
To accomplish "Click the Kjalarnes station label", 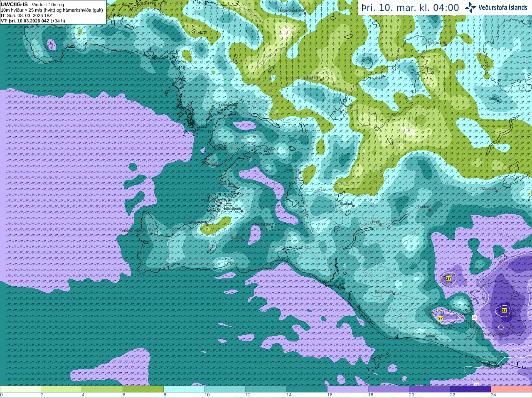I will (x=226, y=183).
